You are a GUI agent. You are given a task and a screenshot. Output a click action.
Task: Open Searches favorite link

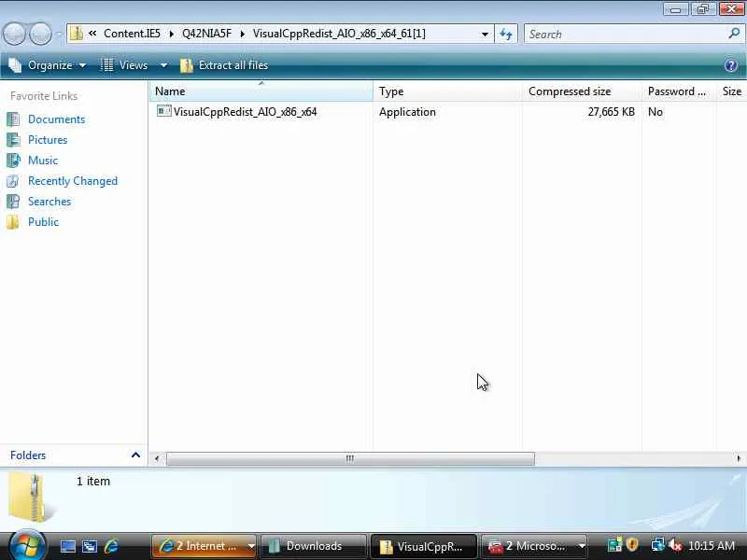coord(49,202)
